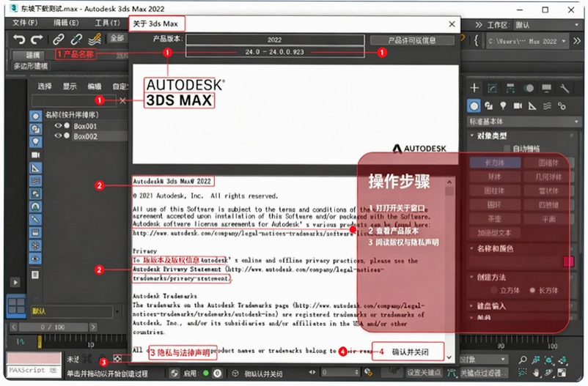Click the magenta object color swatch
The image size is (588, 386).
click(x=568, y=261)
